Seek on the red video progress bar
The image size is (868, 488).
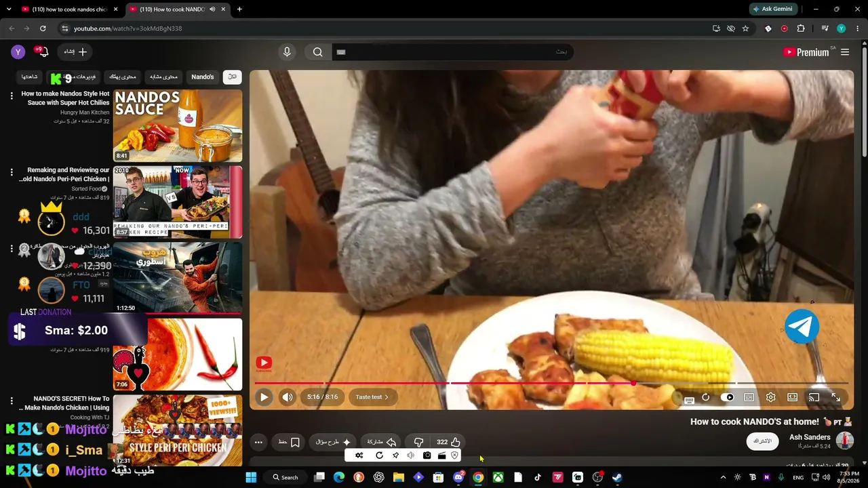[x=552, y=383]
